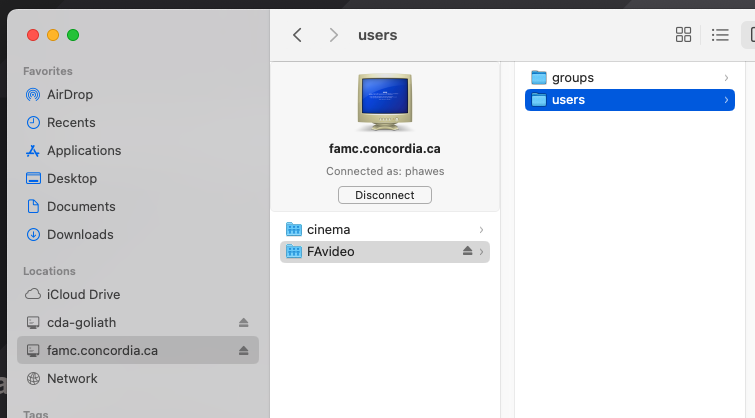
Task: Select famc.concordia.ca in sidebar
Action: click(138, 350)
